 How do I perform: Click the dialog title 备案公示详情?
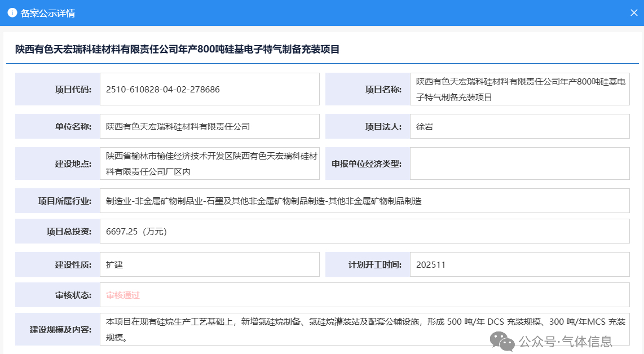coord(48,13)
